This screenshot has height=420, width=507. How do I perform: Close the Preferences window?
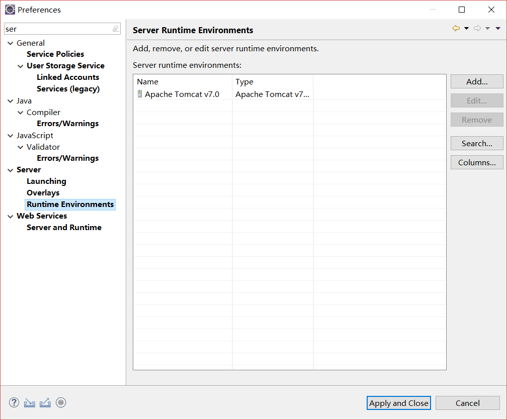pyautogui.click(x=491, y=10)
